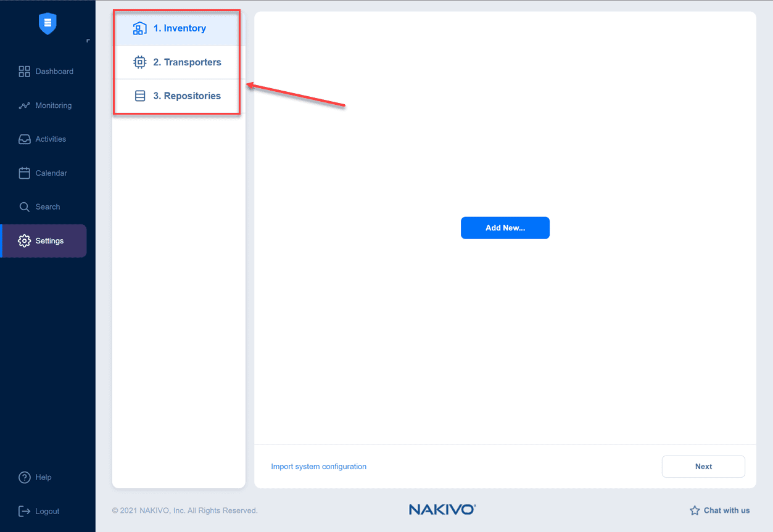This screenshot has width=773, height=532.
Task: Open Help with the question mark icon
Action: (x=25, y=477)
